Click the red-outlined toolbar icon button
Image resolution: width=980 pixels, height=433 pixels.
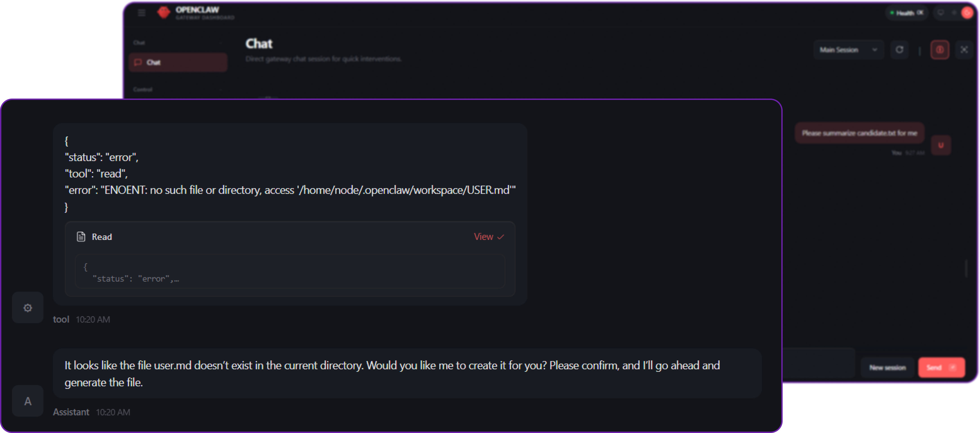(x=940, y=50)
